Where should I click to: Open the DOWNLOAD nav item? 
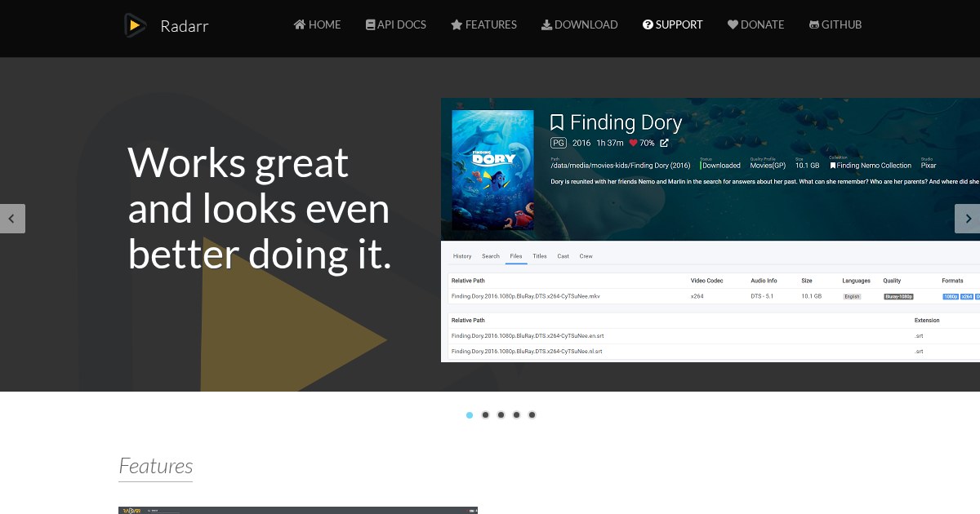[x=580, y=24]
